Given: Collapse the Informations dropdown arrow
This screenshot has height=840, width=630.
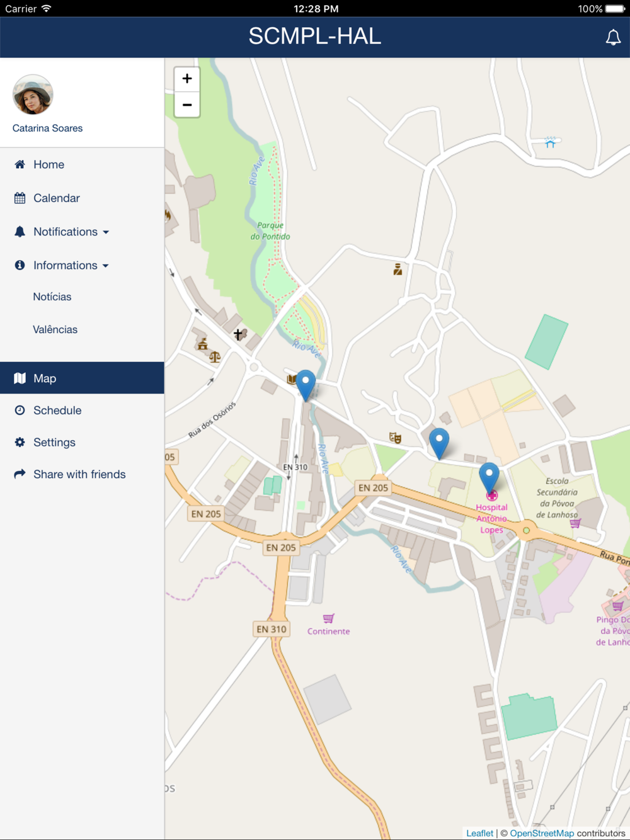Looking at the screenshot, I should coord(105,266).
